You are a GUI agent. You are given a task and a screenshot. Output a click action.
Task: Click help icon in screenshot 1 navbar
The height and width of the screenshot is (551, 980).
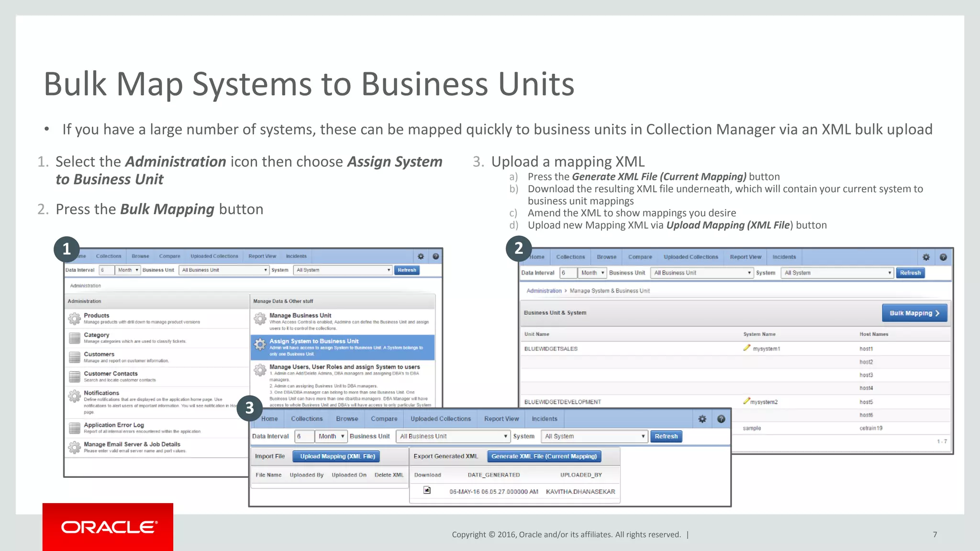[435, 256]
